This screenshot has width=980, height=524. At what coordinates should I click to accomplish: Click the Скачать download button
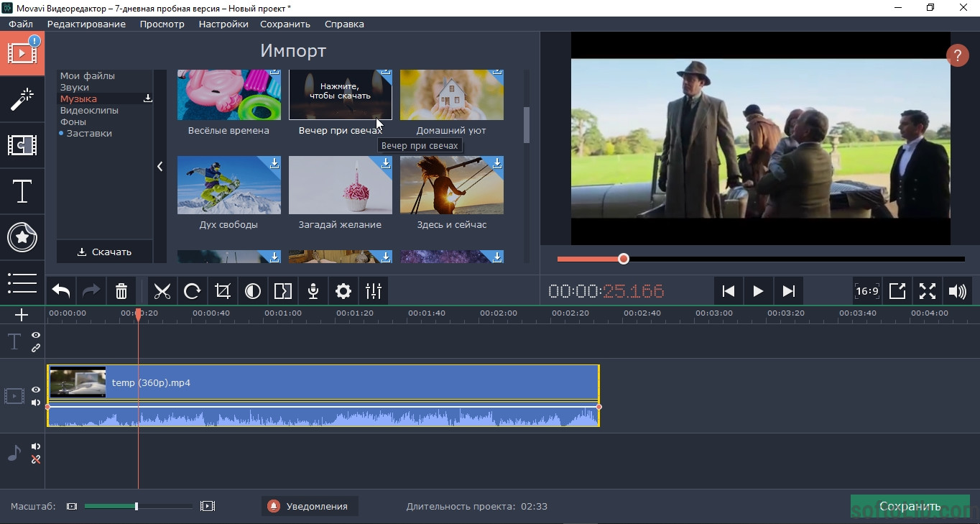click(105, 252)
